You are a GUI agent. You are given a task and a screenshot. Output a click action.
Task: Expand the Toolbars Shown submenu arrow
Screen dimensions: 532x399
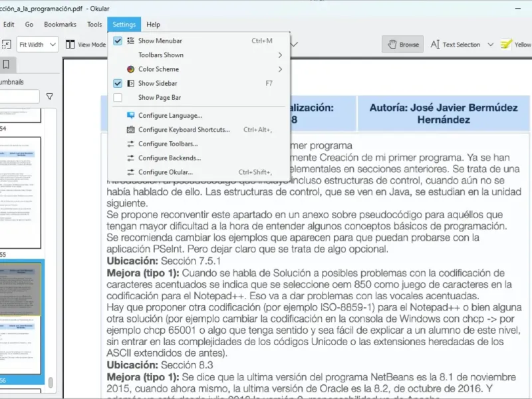[x=280, y=55]
